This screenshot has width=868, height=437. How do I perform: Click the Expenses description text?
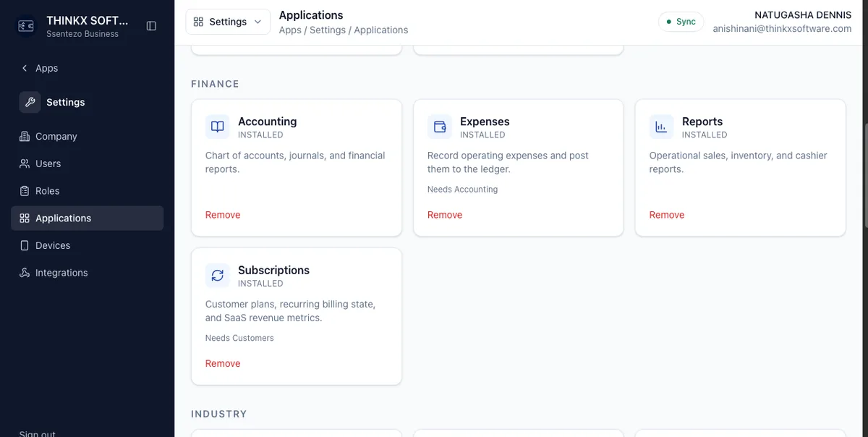(508, 162)
